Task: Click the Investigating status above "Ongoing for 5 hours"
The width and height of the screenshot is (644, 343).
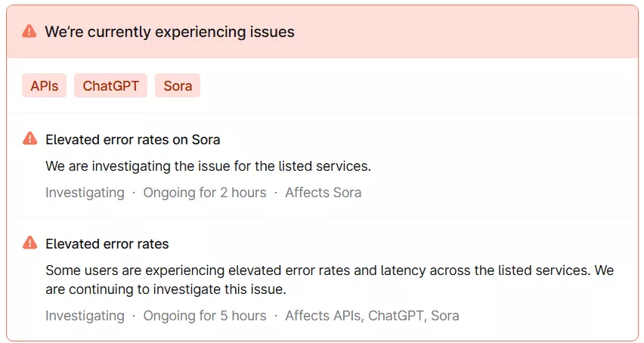Action: tap(85, 316)
